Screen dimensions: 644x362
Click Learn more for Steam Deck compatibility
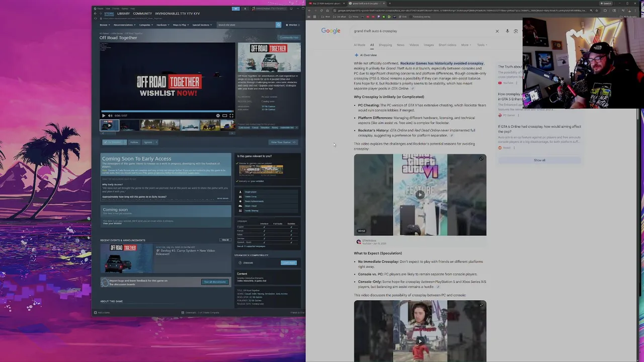[x=289, y=263]
